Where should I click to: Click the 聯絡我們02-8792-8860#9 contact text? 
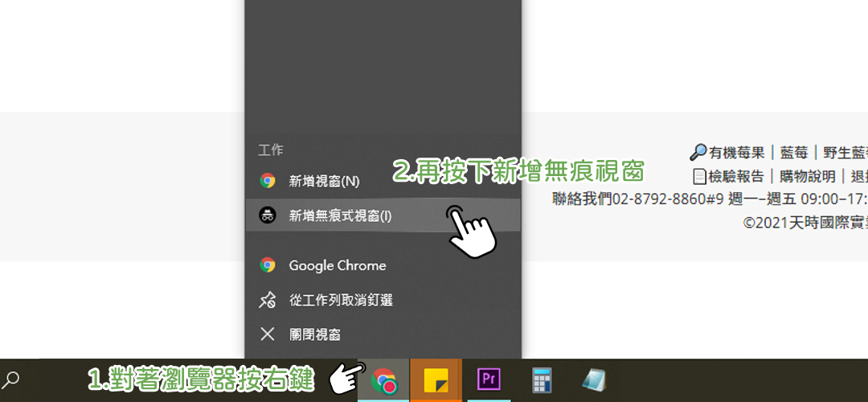coord(637,199)
